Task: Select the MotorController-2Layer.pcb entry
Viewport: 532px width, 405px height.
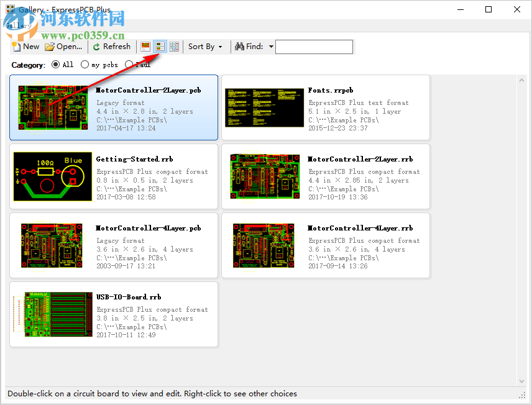Action: (x=114, y=107)
